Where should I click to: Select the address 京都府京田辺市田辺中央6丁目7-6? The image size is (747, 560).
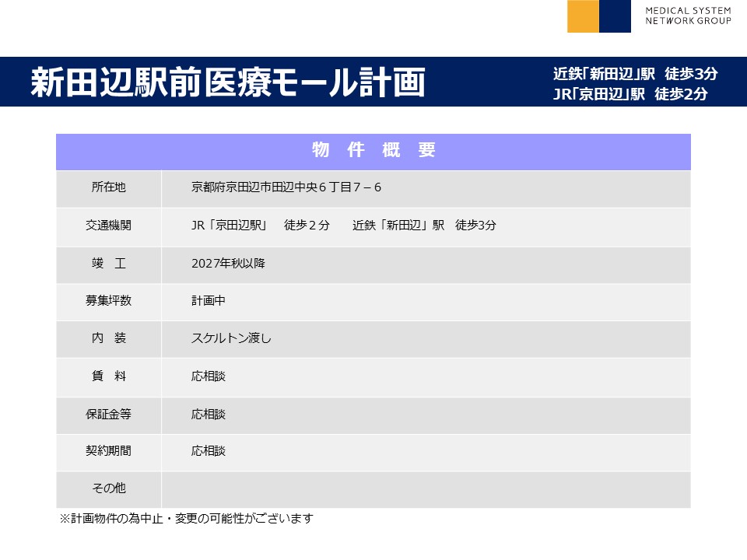[286, 187]
